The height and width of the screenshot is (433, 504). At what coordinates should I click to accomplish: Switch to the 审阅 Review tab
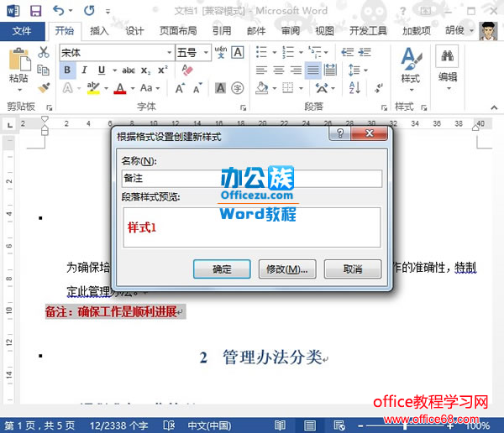tap(291, 31)
